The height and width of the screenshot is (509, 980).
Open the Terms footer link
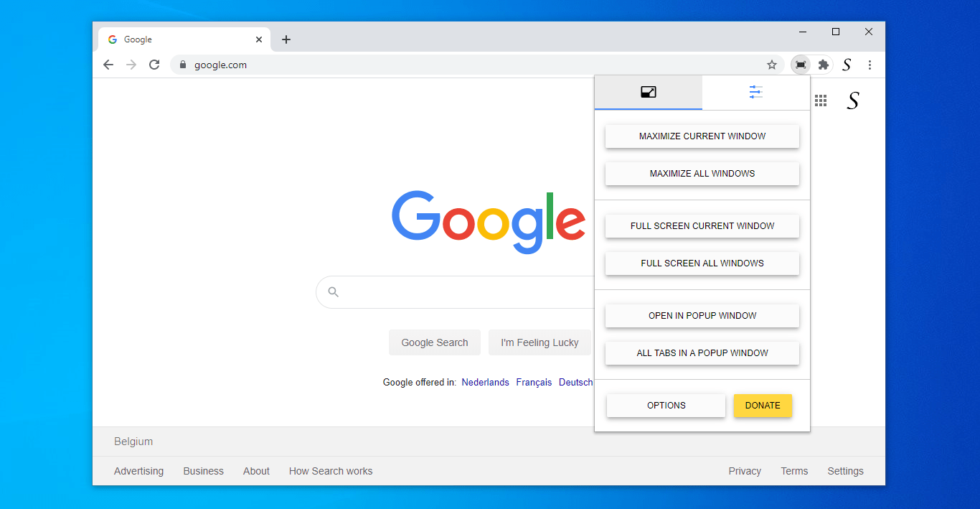[794, 471]
